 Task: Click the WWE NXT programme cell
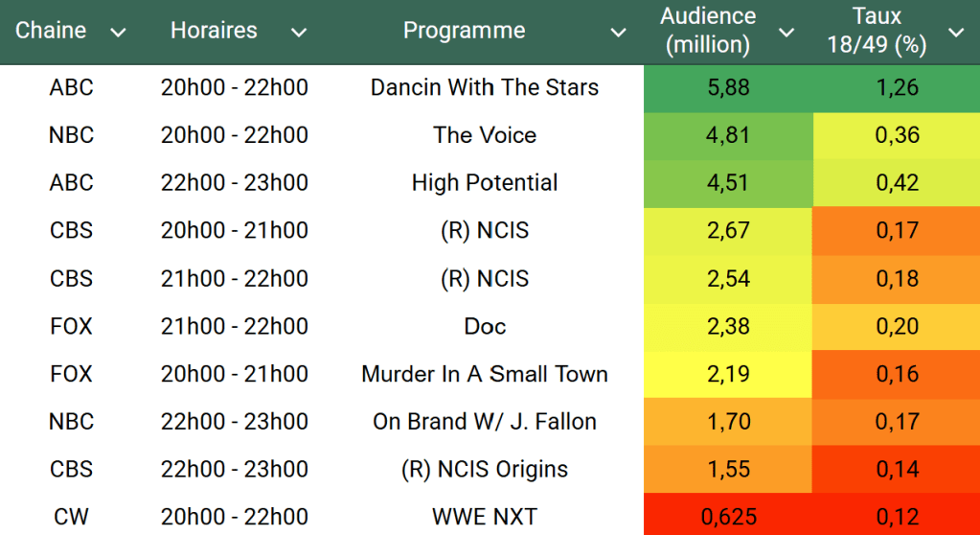click(484, 517)
